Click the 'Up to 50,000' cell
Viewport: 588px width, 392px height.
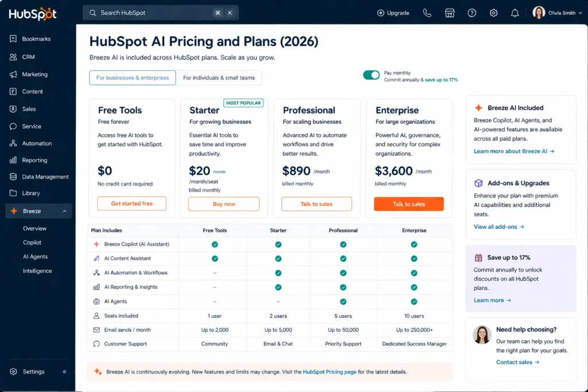tap(343, 330)
